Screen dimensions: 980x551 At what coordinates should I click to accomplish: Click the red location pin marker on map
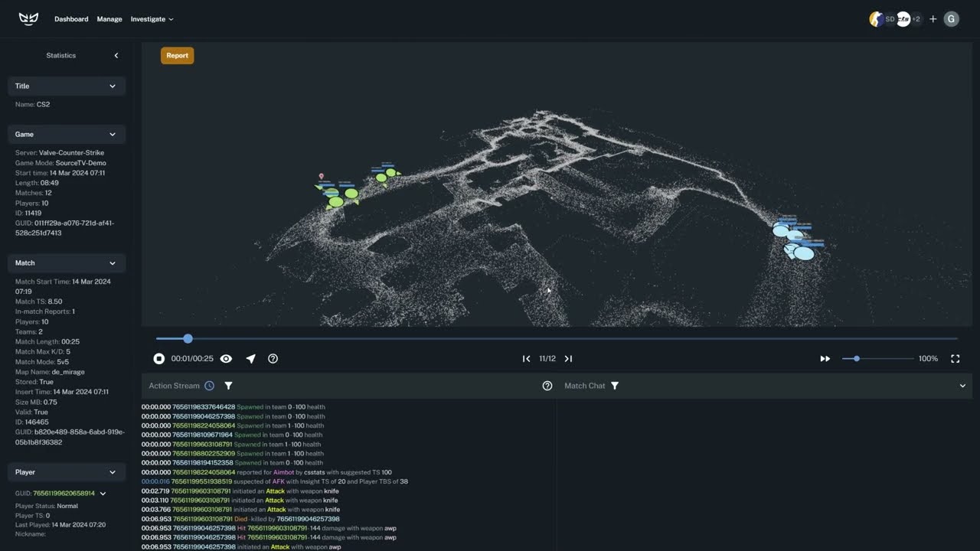click(322, 177)
